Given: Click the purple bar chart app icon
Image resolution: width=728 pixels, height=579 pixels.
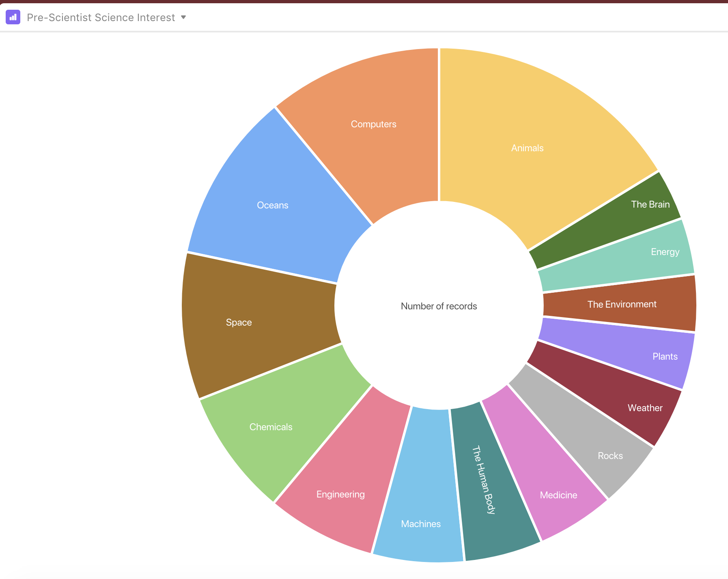Looking at the screenshot, I should pos(13,17).
